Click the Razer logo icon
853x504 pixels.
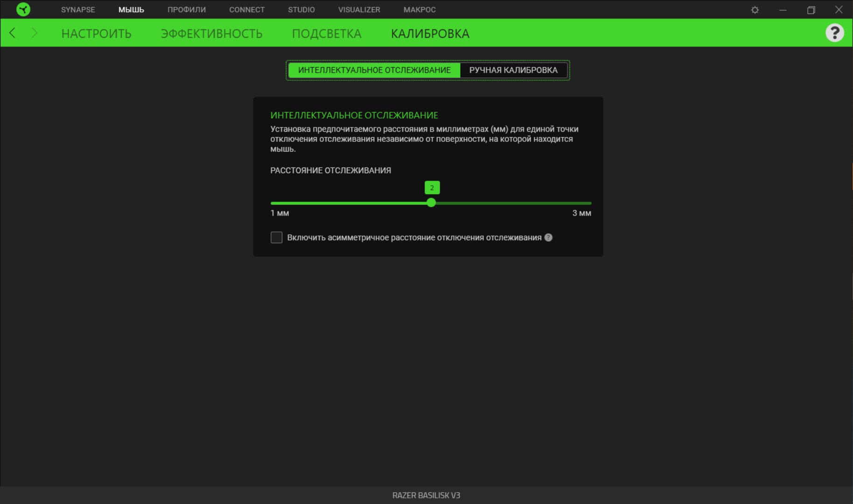point(23,9)
